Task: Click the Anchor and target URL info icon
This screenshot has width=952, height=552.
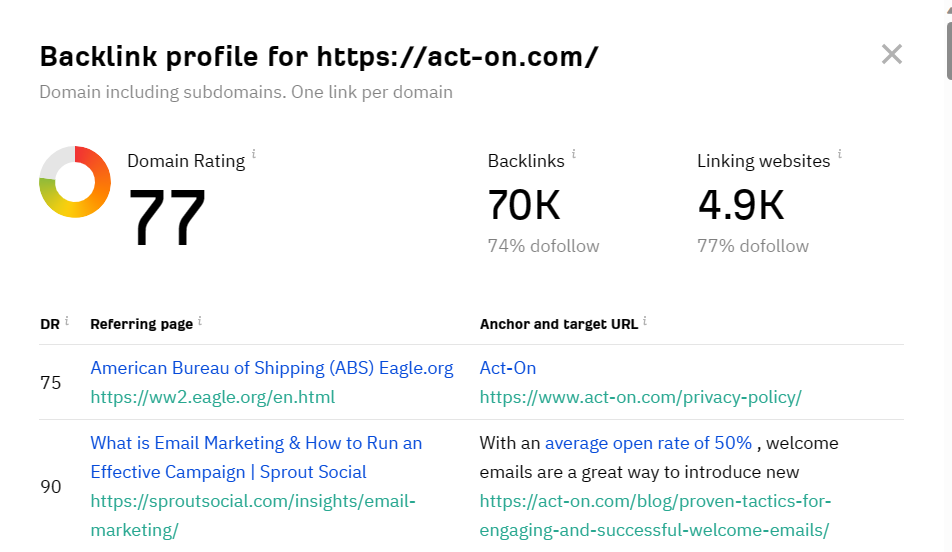Action: [x=645, y=320]
